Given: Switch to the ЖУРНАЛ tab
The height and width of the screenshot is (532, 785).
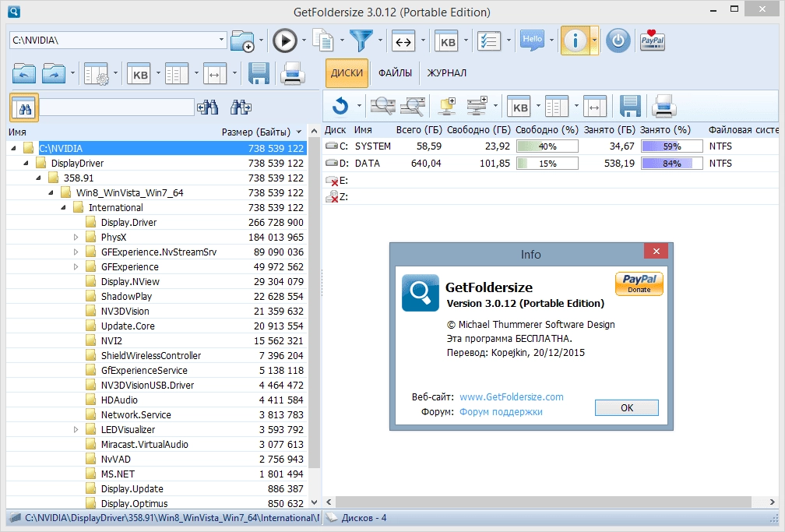Looking at the screenshot, I should pos(446,72).
